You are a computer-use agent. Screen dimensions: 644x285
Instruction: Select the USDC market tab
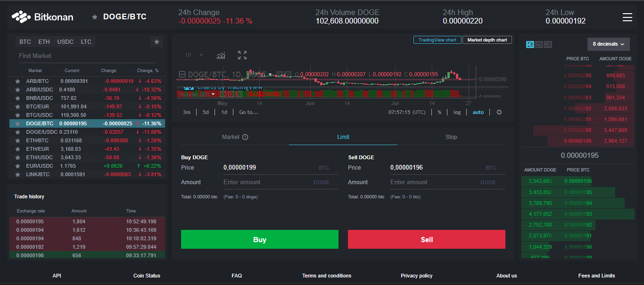coord(66,42)
